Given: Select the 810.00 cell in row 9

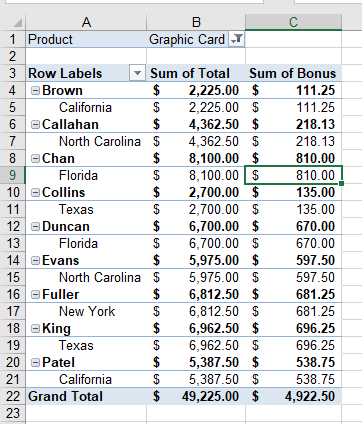Looking at the screenshot, I should pyautogui.click(x=293, y=175).
